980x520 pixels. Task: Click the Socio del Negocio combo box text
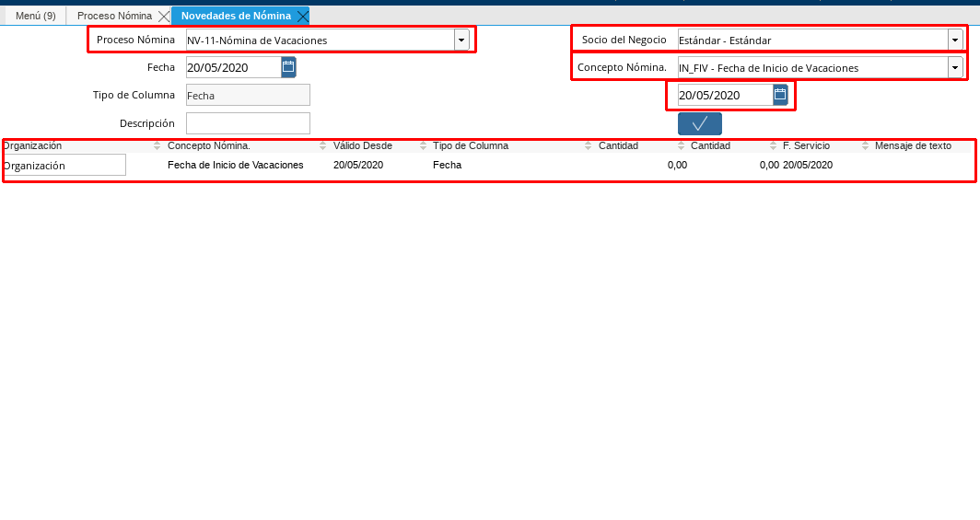pyautogui.click(x=812, y=40)
